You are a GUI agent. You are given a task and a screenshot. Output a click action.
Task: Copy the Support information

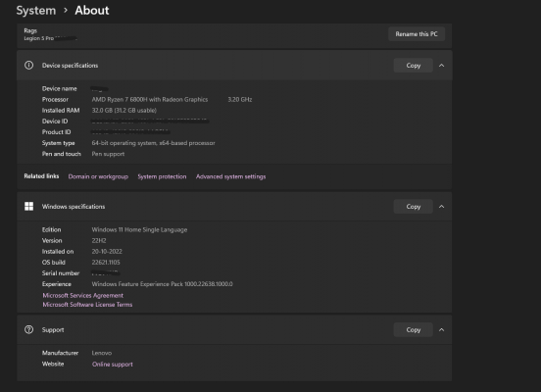coord(413,329)
